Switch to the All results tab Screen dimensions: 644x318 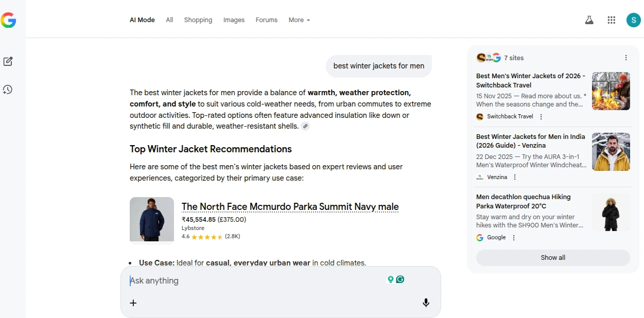169,20
